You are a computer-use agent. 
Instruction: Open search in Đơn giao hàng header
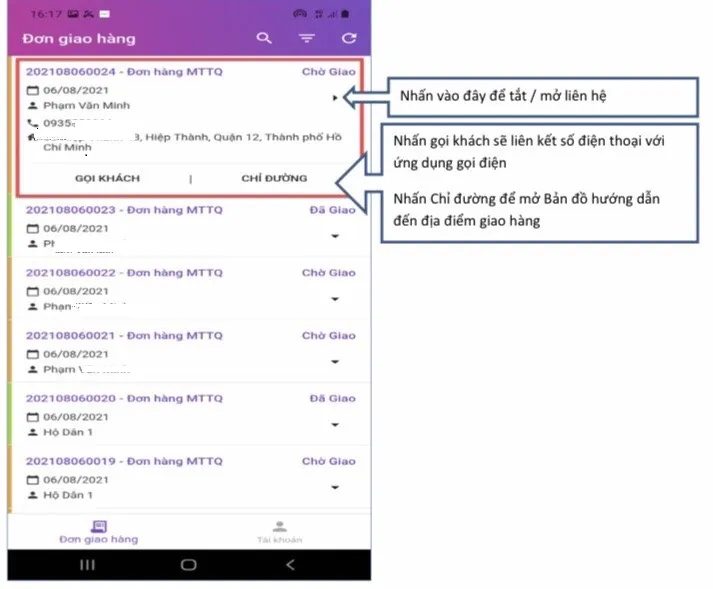point(264,38)
